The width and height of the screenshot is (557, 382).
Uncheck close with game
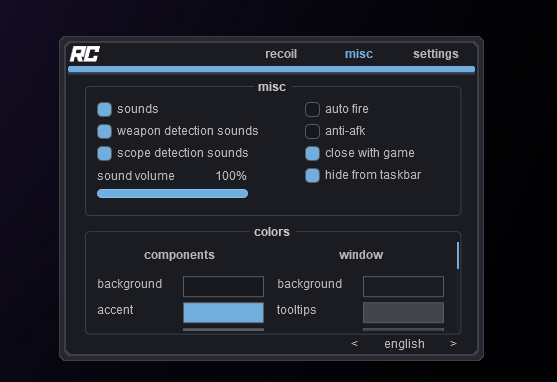312,154
